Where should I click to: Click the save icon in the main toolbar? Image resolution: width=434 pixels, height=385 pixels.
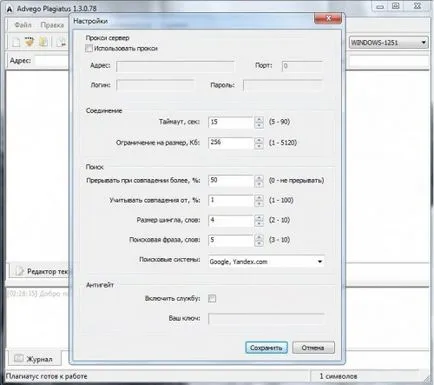coord(43,42)
